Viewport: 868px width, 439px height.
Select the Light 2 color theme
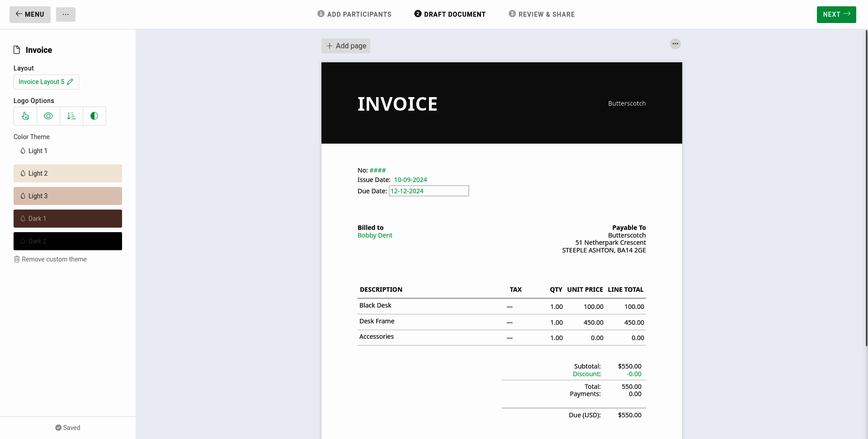(68, 173)
